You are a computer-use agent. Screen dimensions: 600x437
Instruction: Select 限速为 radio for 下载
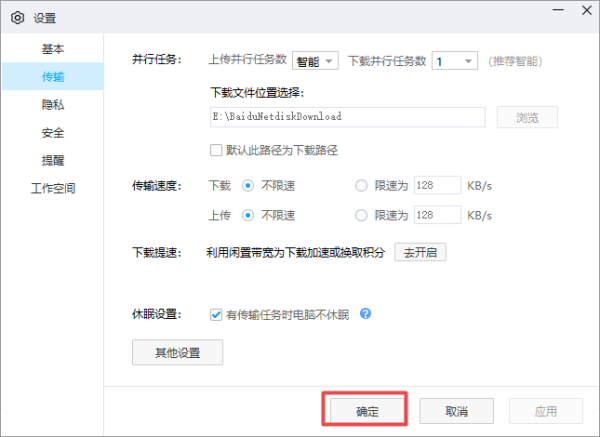click(x=361, y=186)
